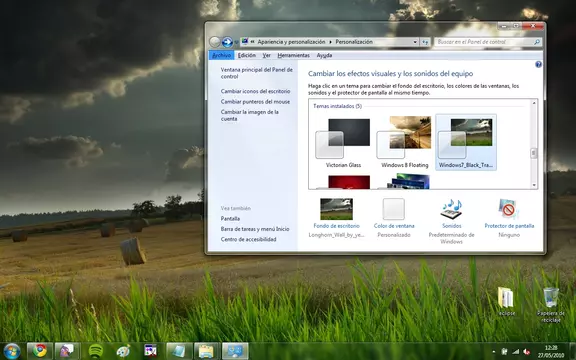Image resolution: width=576 pixels, height=360 pixels.
Task: Open recent pages dropdown next to navigation arrows
Action: point(236,42)
